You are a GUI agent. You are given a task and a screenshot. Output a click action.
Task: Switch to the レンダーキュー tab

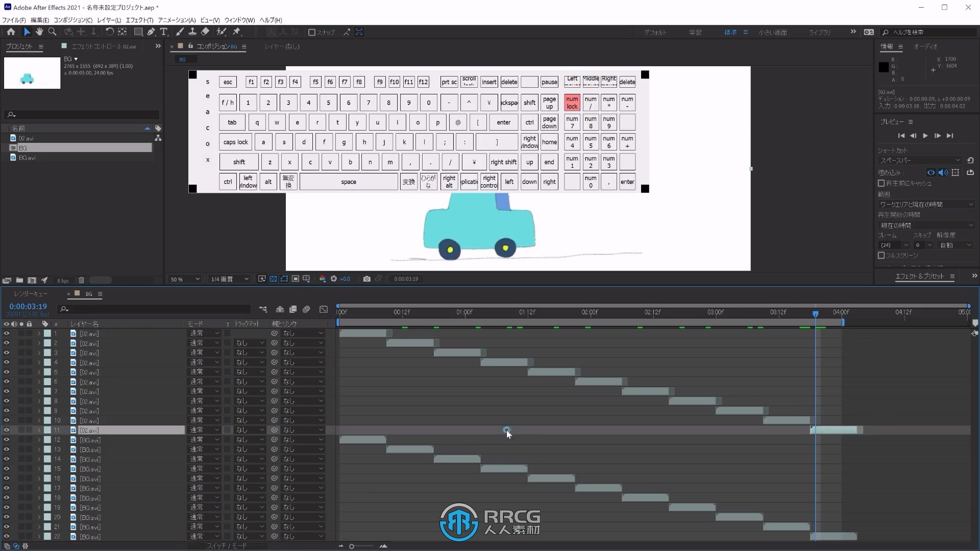pos(30,294)
